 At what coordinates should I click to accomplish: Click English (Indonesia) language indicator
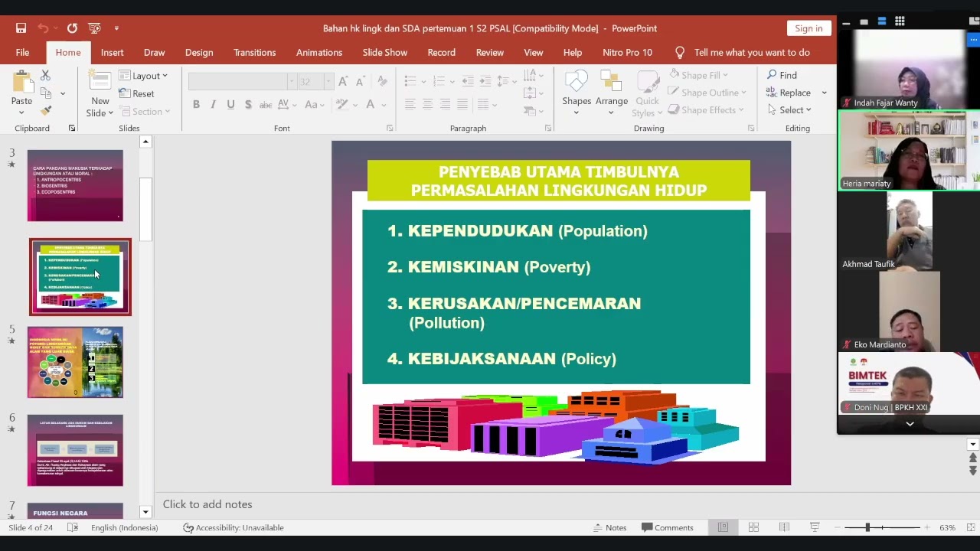[124, 527]
